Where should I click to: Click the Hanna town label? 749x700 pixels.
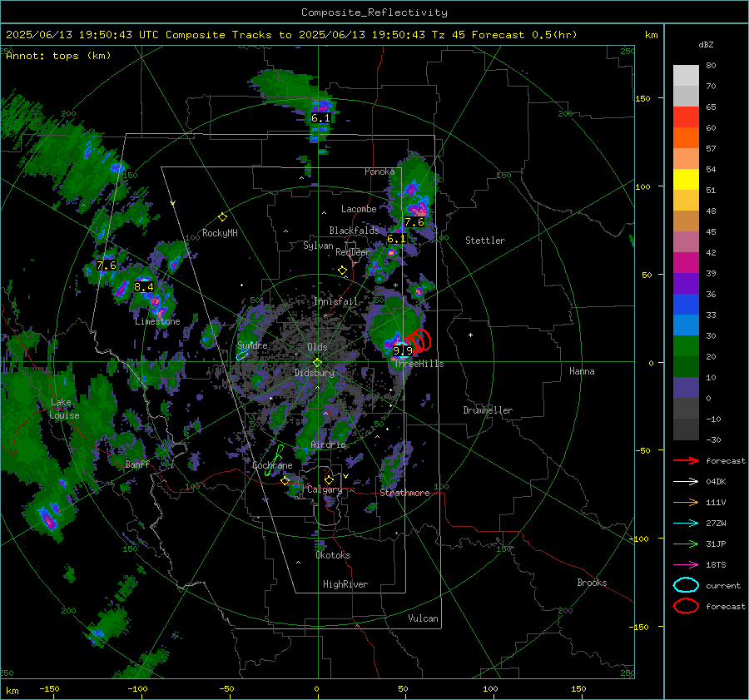pyautogui.click(x=582, y=371)
